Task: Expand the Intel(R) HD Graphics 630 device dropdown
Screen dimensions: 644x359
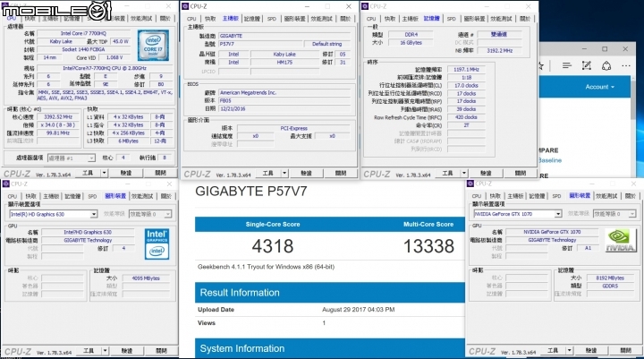Action: pyautogui.click(x=94, y=214)
